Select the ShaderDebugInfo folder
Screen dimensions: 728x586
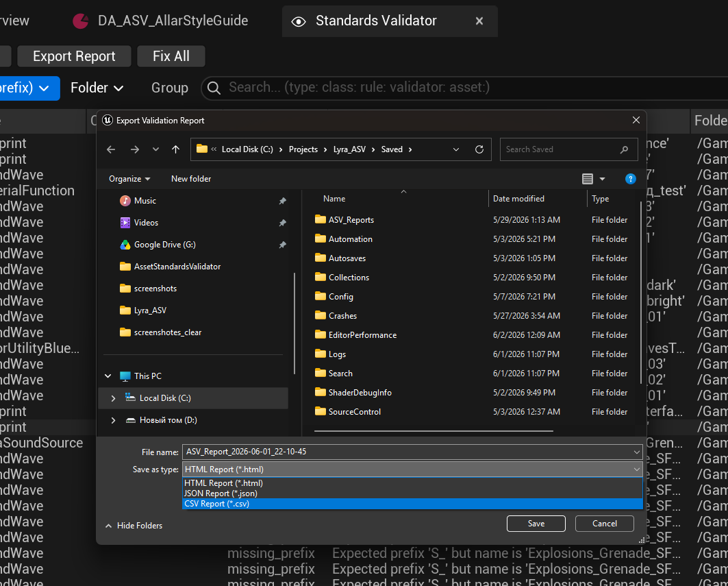point(360,393)
